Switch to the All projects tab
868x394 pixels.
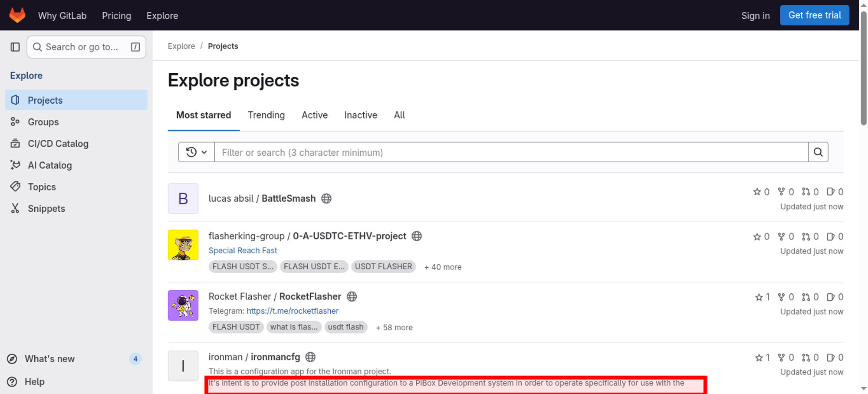399,115
